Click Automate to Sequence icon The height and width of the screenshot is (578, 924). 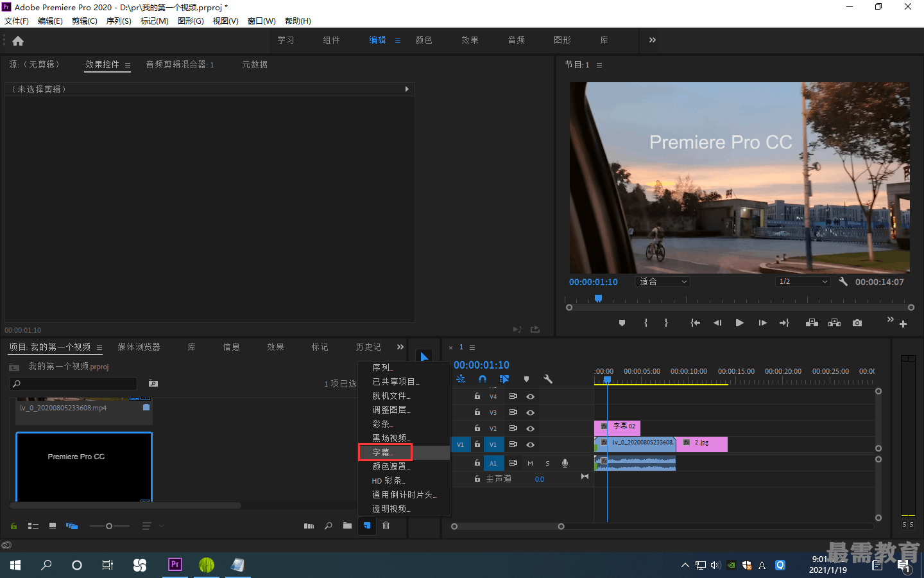(x=309, y=526)
